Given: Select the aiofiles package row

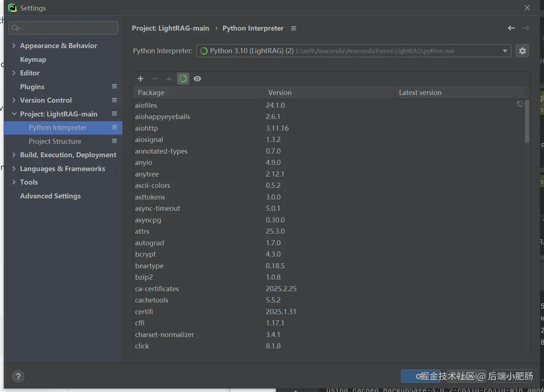Looking at the screenshot, I should pos(329,105).
